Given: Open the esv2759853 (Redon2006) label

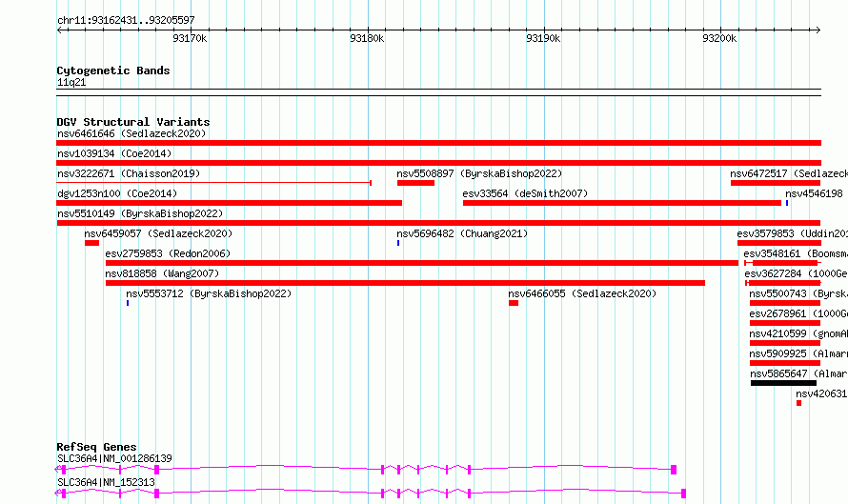Looking at the screenshot, I should click(x=168, y=253).
